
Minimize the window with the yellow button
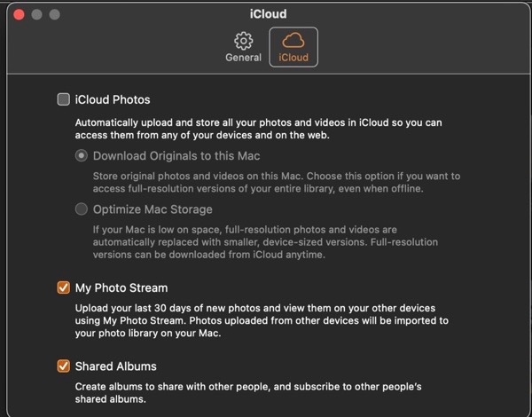[x=36, y=14]
